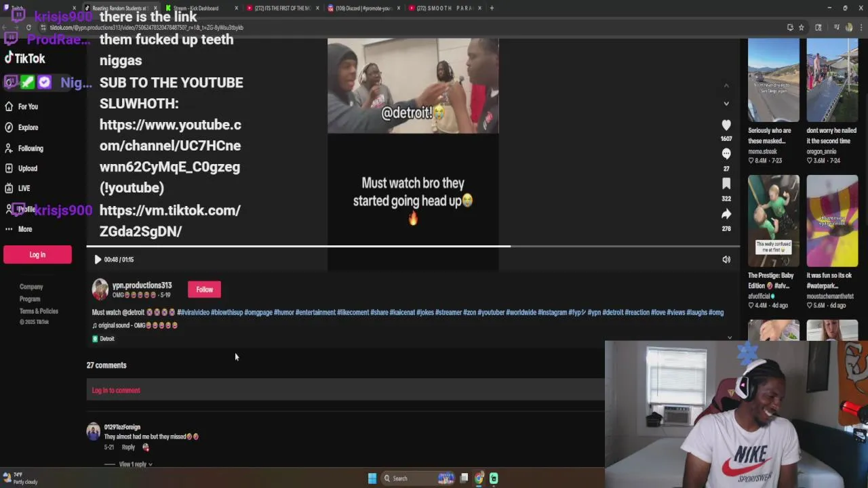Click the ypn.productions313 username
This screenshot has height=488, width=868.
click(x=142, y=285)
